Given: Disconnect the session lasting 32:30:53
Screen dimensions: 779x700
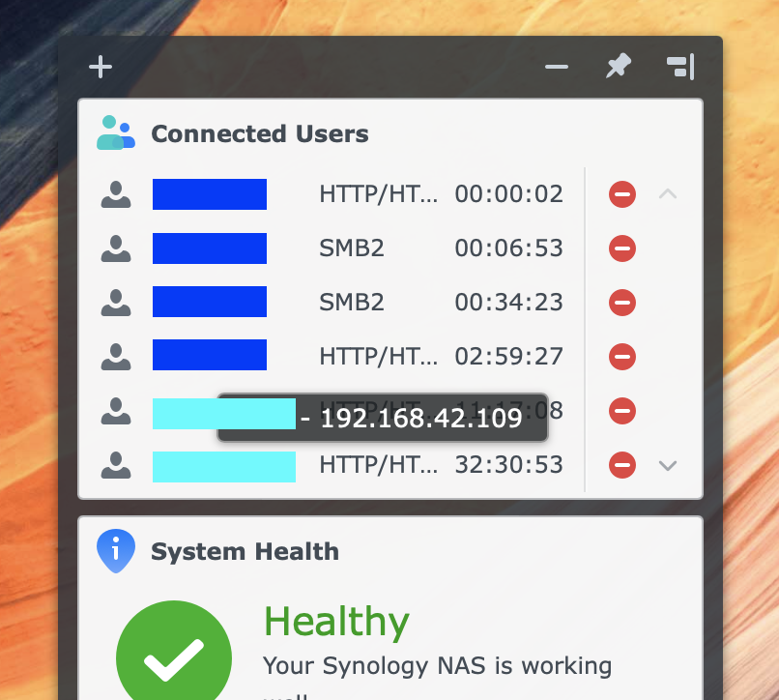Looking at the screenshot, I should click(621, 465).
